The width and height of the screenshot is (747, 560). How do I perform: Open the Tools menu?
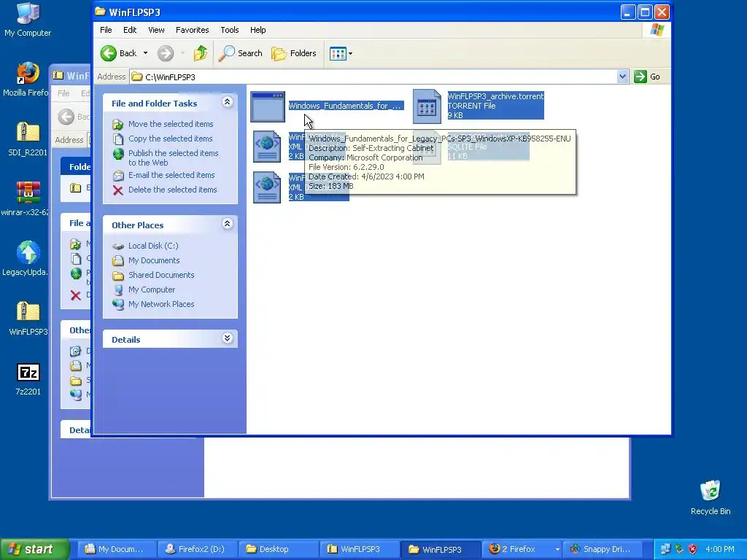click(229, 30)
